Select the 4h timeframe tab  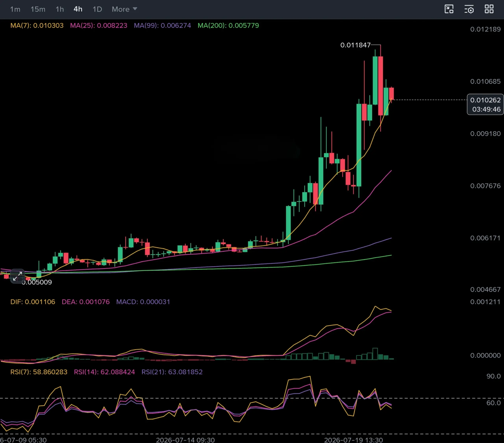78,9
